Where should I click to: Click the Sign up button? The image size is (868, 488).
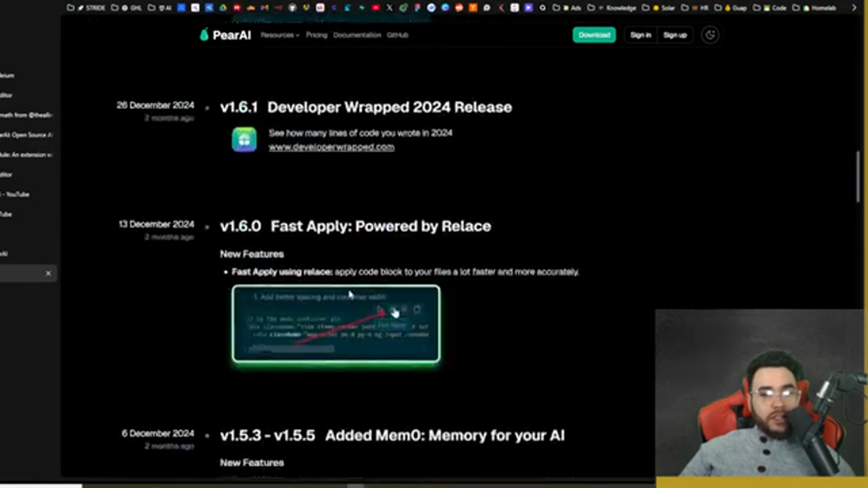[x=675, y=35]
